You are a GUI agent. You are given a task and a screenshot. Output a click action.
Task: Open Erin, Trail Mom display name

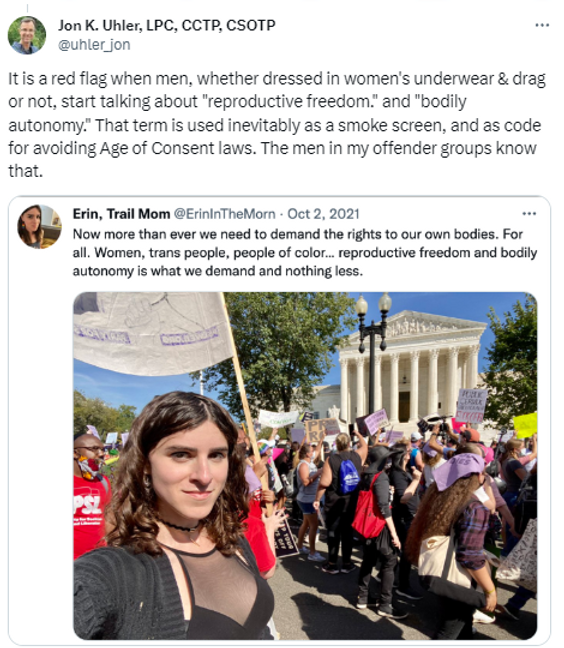(x=121, y=214)
